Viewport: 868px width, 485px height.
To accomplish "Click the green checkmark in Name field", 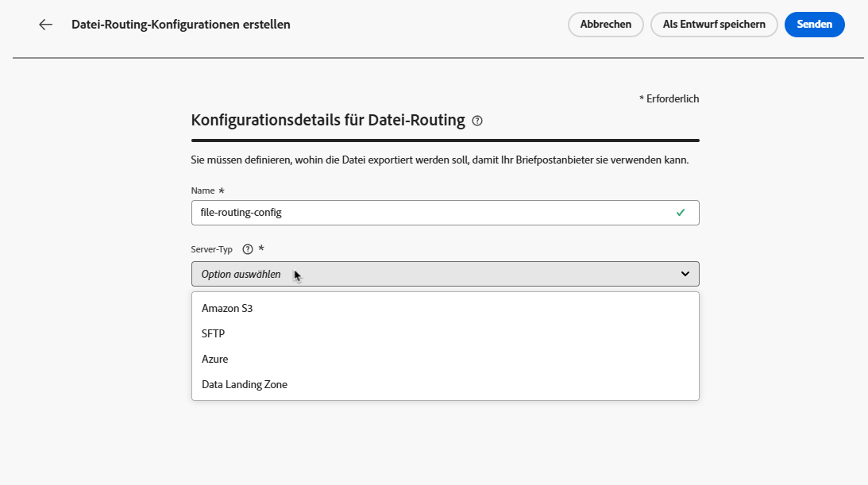I will coord(681,213).
